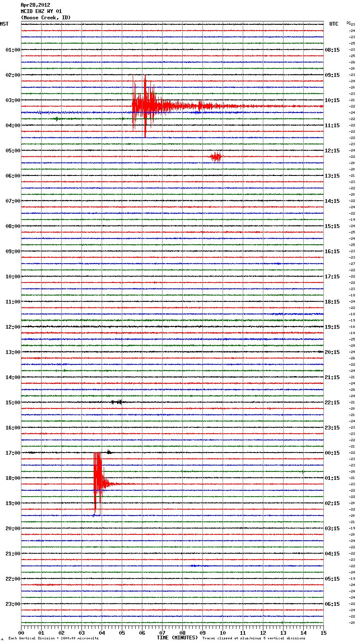The height and width of the screenshot is (644, 357).
Task: Click the 07:00 MST time label
Action: pos(13,201)
